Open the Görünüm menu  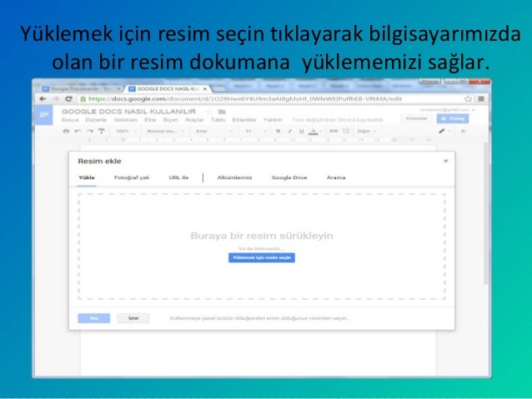pyautogui.click(x=126, y=120)
